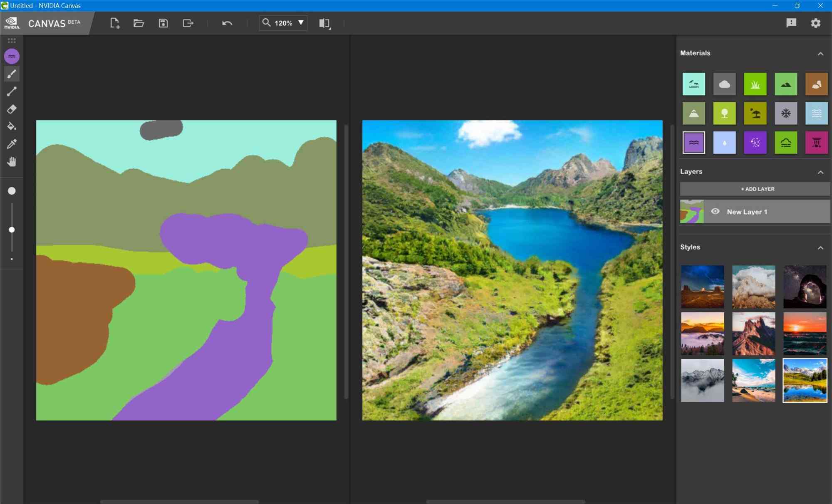Click the Export file button
The width and height of the screenshot is (832, 504).
click(x=188, y=22)
